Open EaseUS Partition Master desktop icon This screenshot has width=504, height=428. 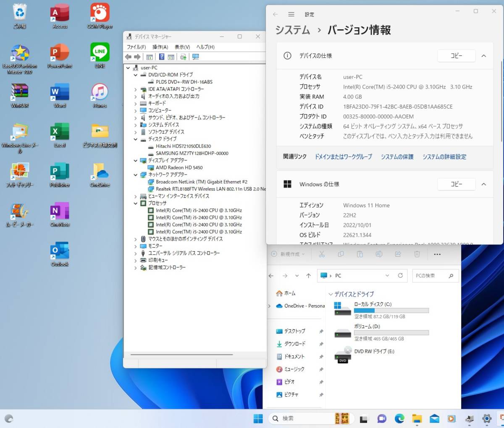pyautogui.click(x=20, y=59)
